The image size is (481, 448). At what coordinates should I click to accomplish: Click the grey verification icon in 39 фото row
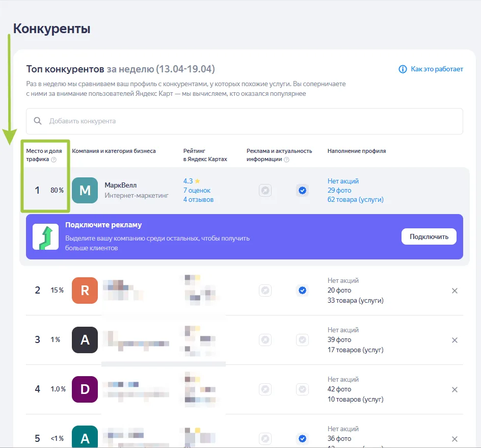pyautogui.click(x=303, y=340)
